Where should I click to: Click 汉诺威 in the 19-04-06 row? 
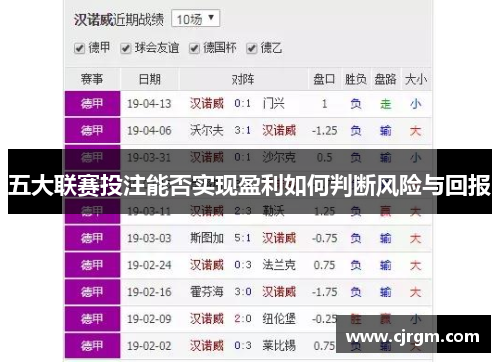[279, 130]
